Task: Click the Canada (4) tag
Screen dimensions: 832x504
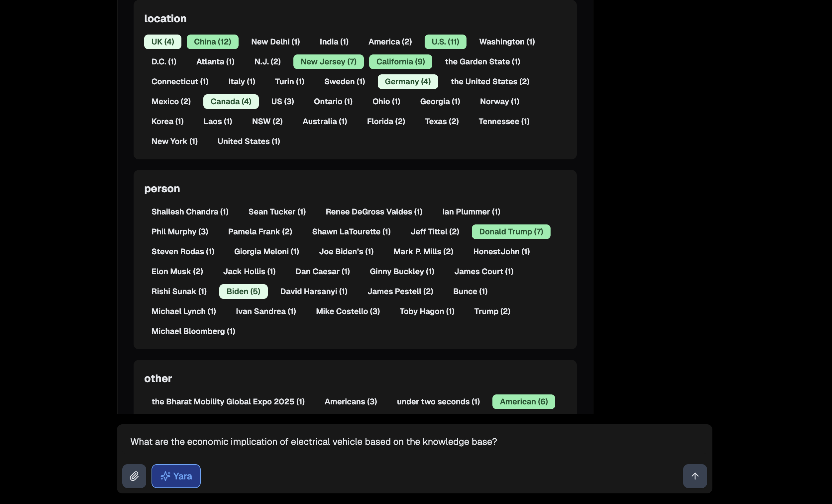Action: tap(231, 102)
